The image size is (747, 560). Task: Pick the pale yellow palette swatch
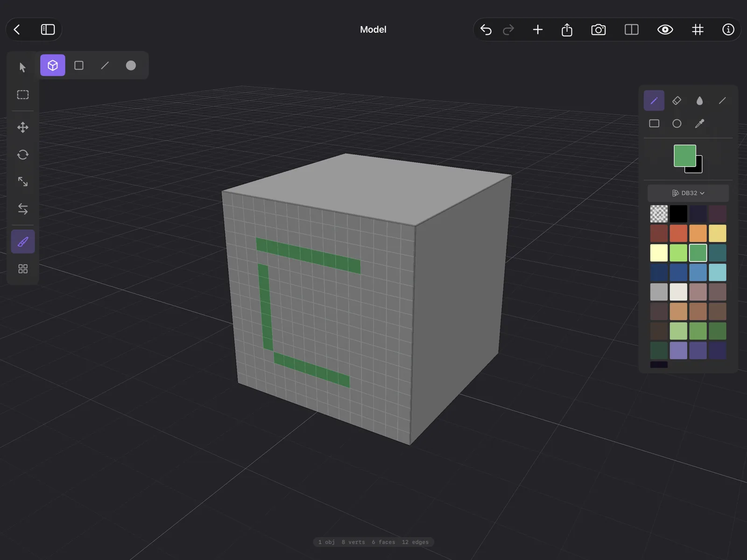[x=659, y=253]
